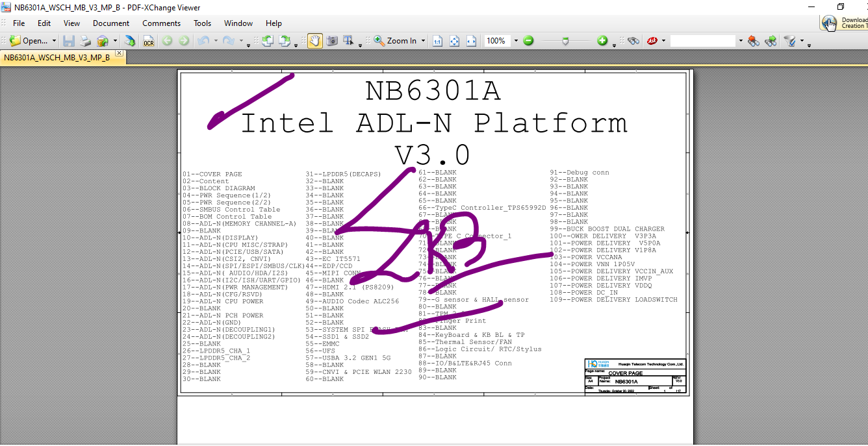The image size is (868, 446).
Task: Click the Open folder icon
Action: (15, 41)
